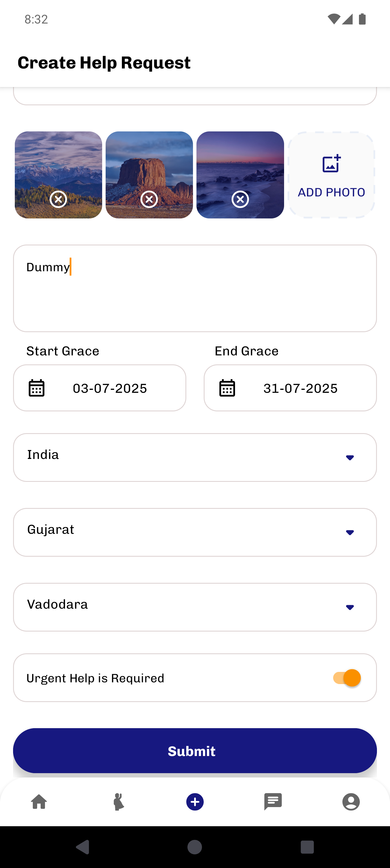Remove the purple seashore photo
The image size is (390, 868).
240,200
